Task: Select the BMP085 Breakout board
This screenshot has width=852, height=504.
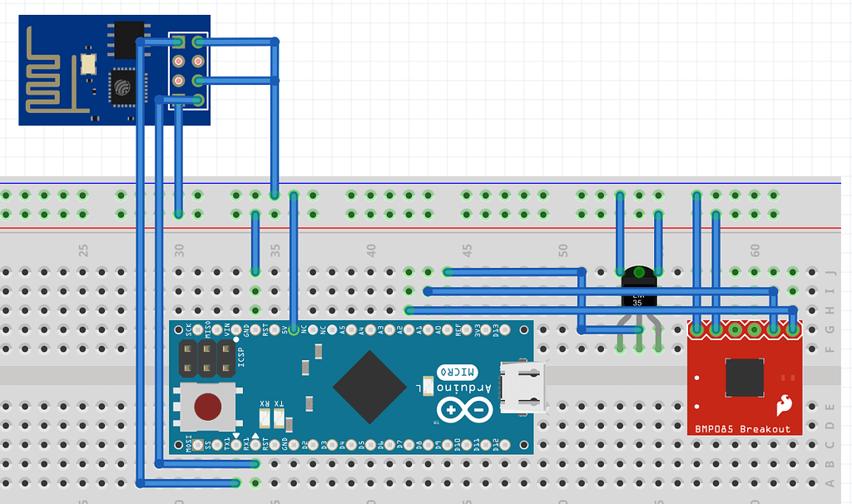Action: (745, 378)
